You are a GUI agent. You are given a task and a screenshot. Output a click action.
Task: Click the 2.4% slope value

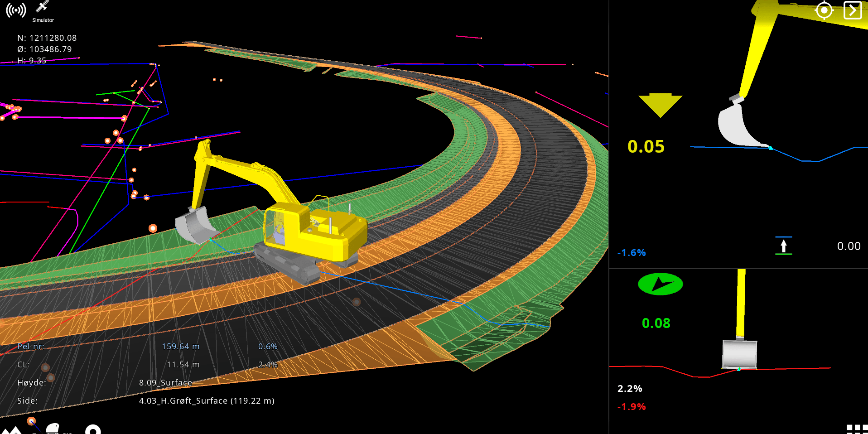tap(268, 365)
